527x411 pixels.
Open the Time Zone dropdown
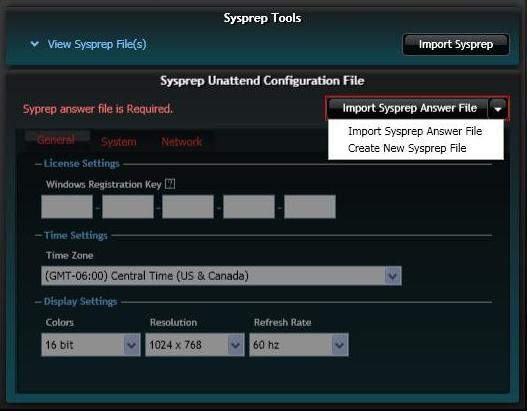tap(221, 276)
